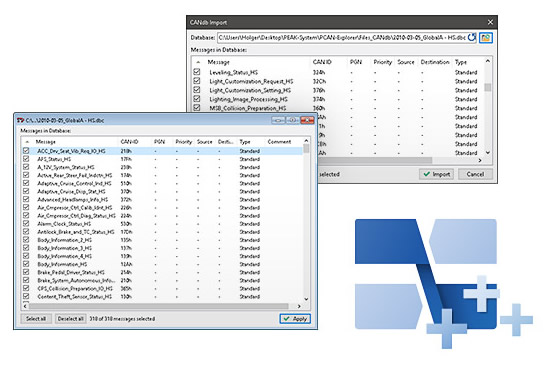Uncheck ACC_Drv_Seat_Vib_Req_IO_HS message
Viewport: 548px width, 367px height.
[x=26, y=151]
